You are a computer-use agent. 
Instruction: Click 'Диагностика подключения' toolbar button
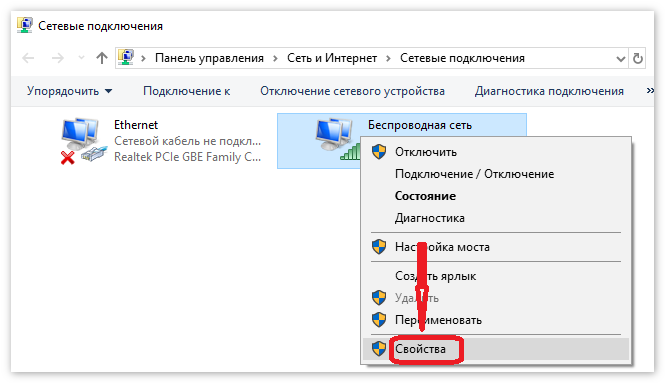coord(549,91)
